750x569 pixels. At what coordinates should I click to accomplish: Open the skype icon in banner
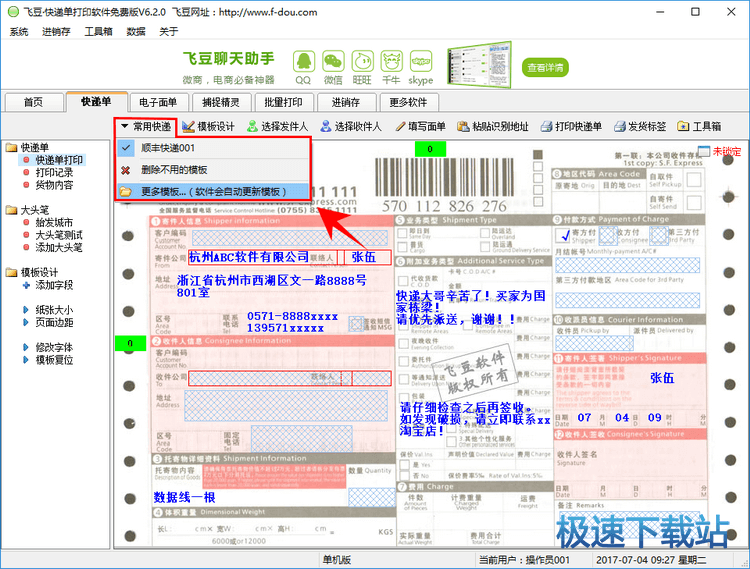click(x=420, y=62)
